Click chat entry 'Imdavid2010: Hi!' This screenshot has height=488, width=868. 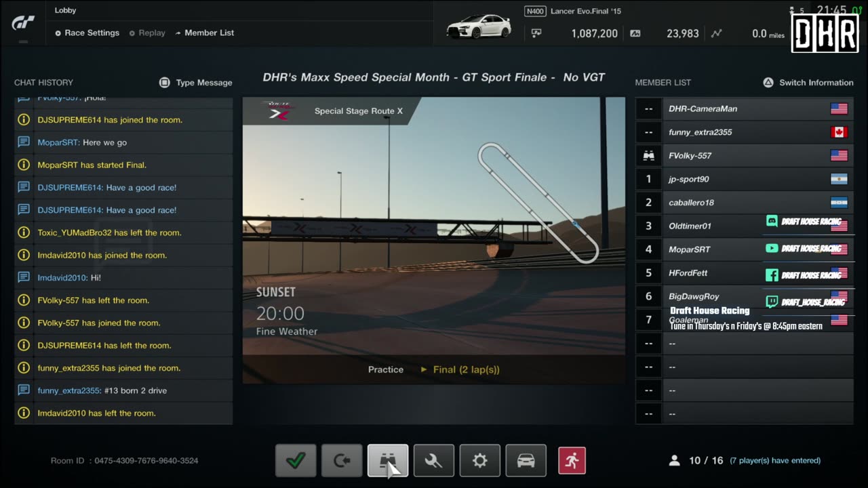[123, 278]
